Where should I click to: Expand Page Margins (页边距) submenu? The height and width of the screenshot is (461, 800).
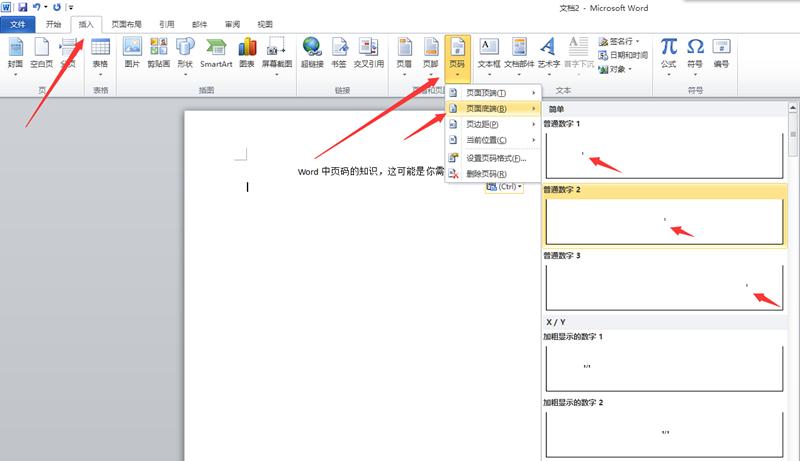(x=493, y=124)
